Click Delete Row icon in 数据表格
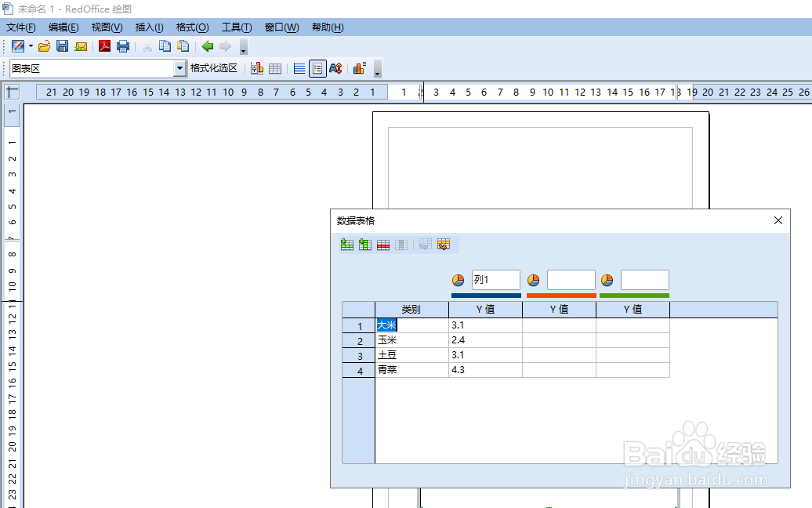812x508 pixels. 383,245
